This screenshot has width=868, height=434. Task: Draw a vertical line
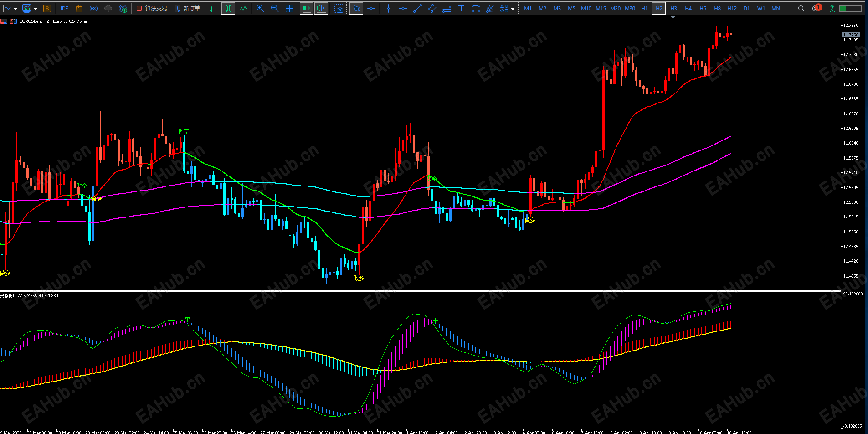click(388, 8)
